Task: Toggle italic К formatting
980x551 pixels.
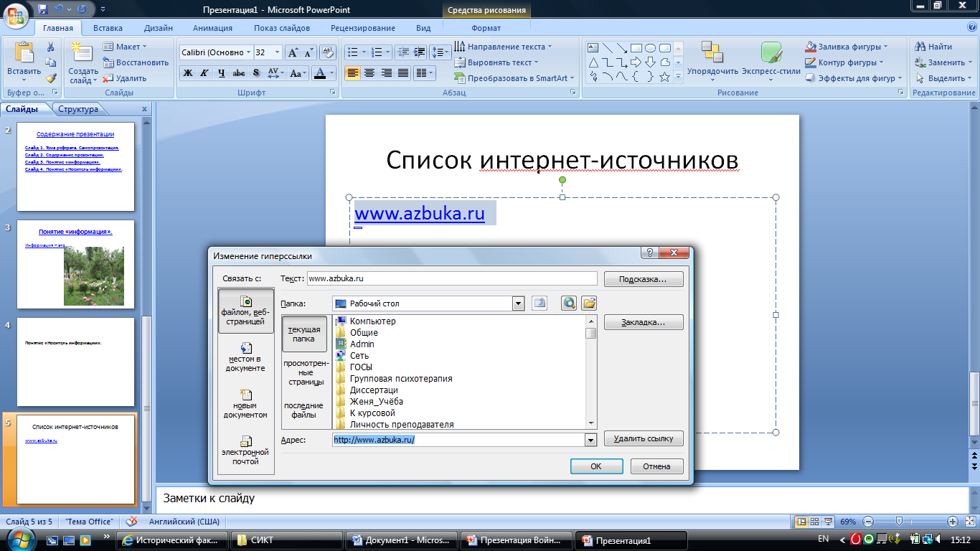Action: click(x=204, y=73)
